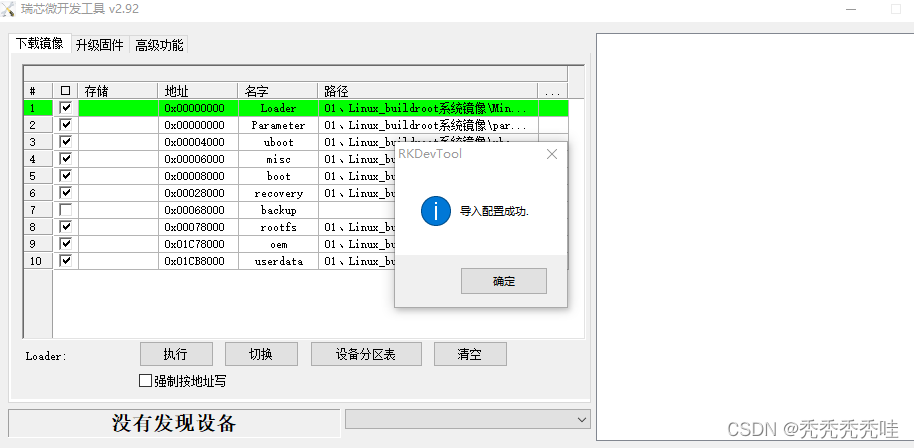Check the backup row checkbox

coord(66,210)
